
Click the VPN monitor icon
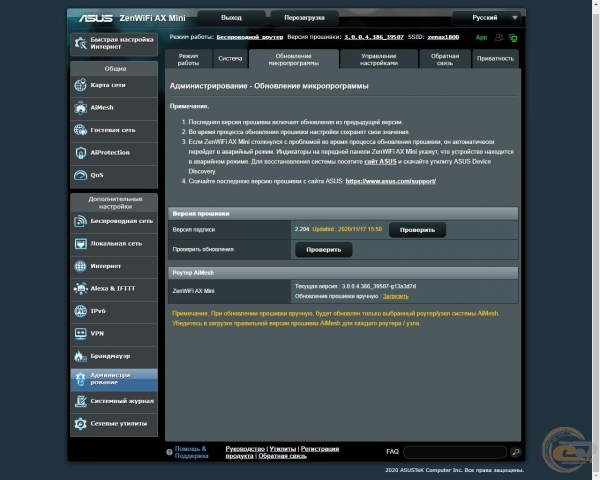click(80, 334)
